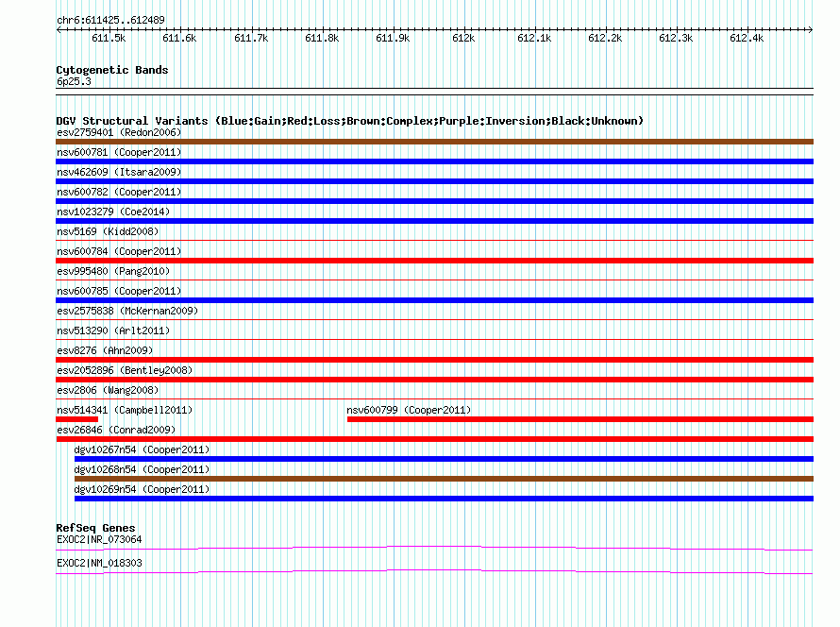Click the RefSeq Genes track title
The width and height of the screenshot is (840, 627).
[x=95, y=528]
